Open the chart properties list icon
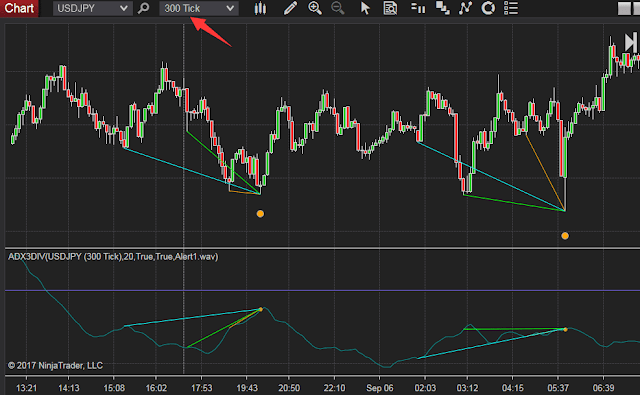 tap(511, 8)
